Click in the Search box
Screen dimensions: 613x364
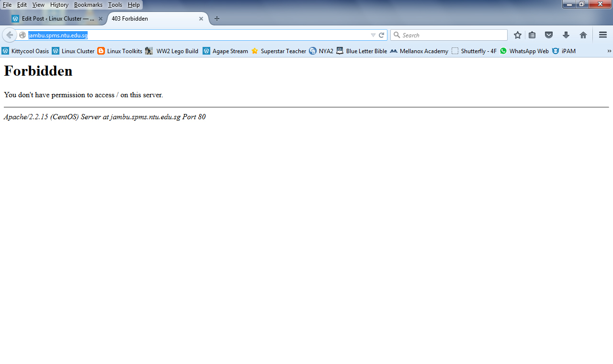coord(453,35)
